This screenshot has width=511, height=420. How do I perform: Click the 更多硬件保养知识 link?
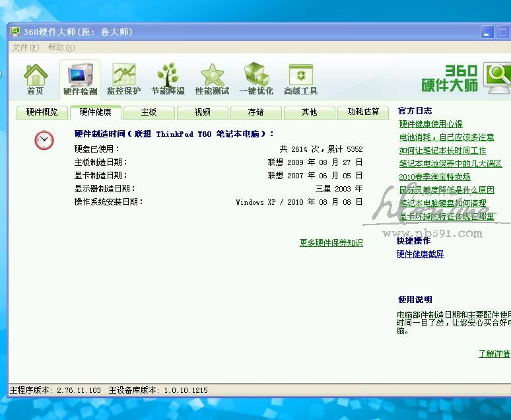pos(331,242)
